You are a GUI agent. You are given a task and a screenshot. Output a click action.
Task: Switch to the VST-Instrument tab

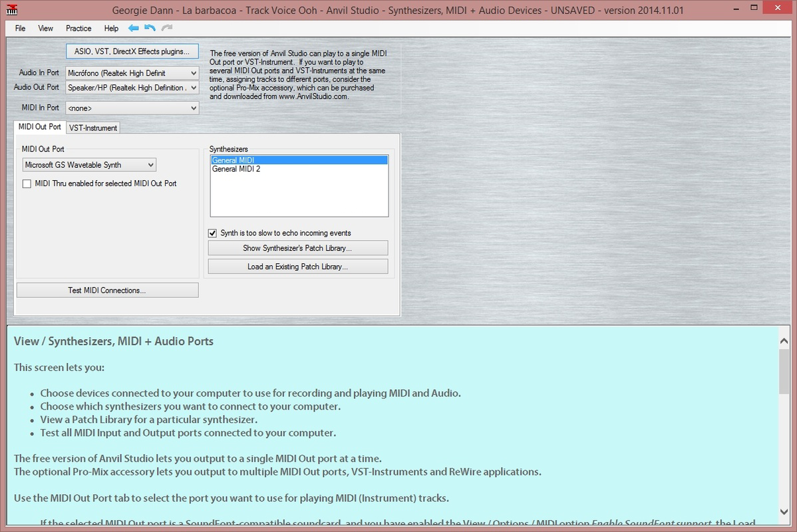93,128
